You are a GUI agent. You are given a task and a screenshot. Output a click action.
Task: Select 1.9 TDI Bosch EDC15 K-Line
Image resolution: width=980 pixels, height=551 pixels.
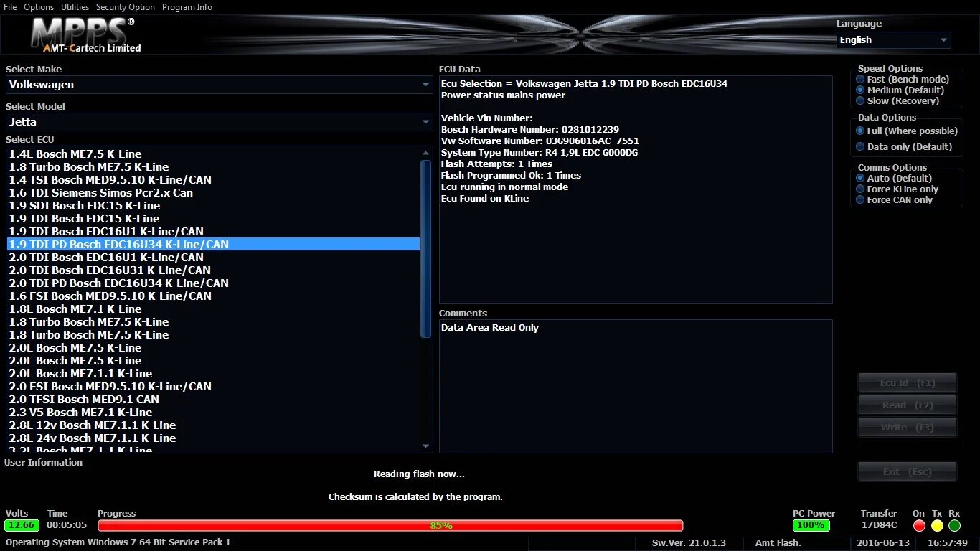point(213,219)
